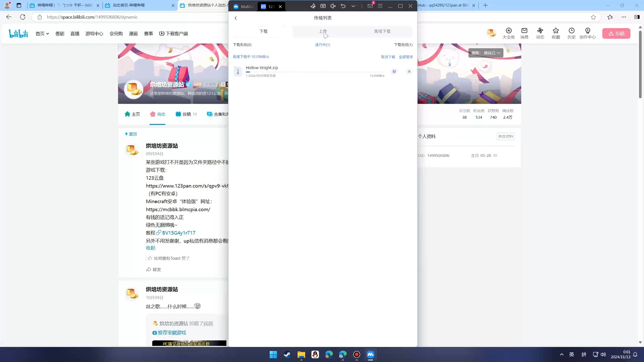Screen dimensions: 644x362
Task: Expand the MuMu toolbar chevron dropdown
Action: click(x=353, y=6)
